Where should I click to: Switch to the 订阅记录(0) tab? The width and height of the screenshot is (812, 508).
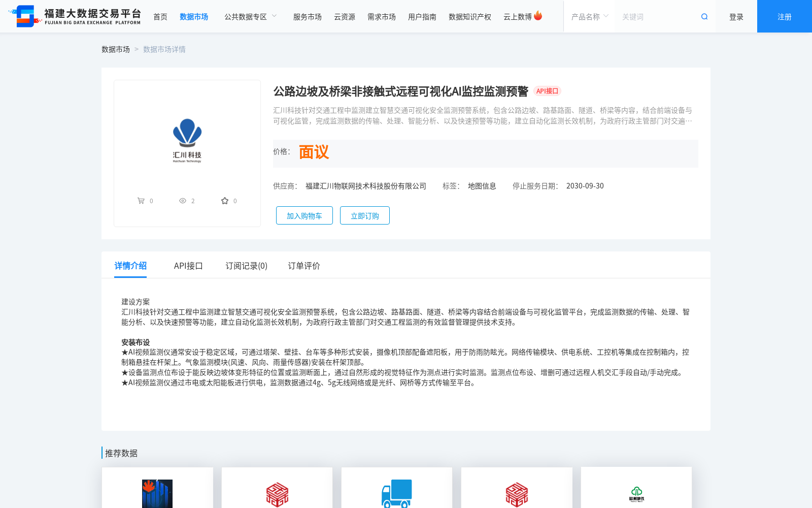click(x=247, y=266)
